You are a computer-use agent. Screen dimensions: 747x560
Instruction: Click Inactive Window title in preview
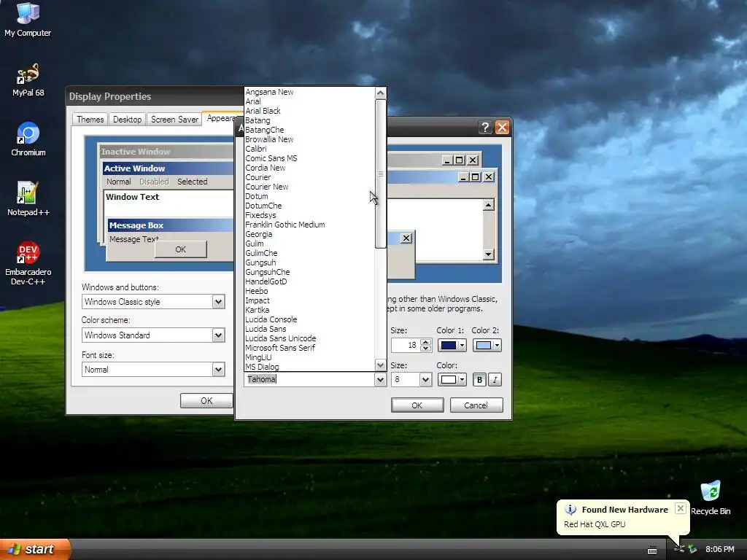coord(135,152)
